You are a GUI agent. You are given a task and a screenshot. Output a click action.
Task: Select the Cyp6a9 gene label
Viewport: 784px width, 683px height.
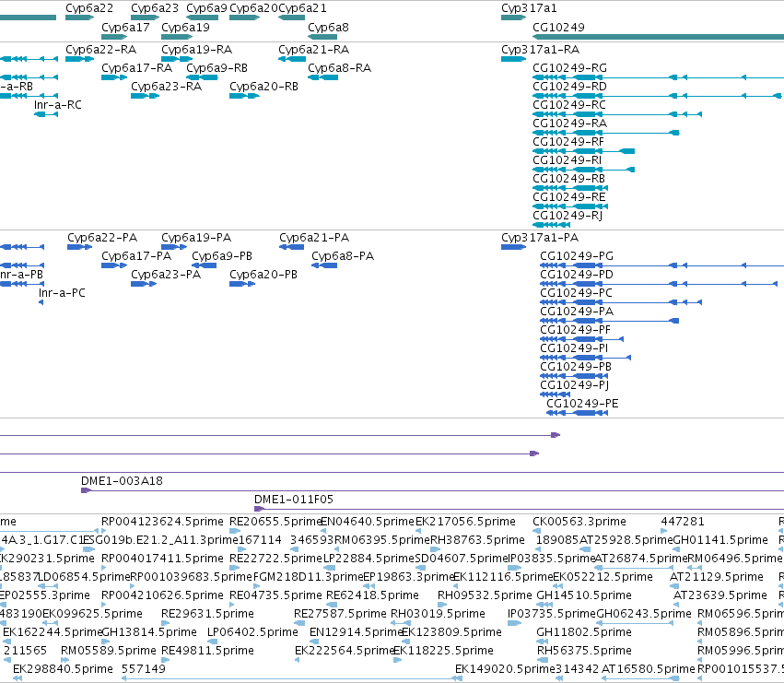206,8
